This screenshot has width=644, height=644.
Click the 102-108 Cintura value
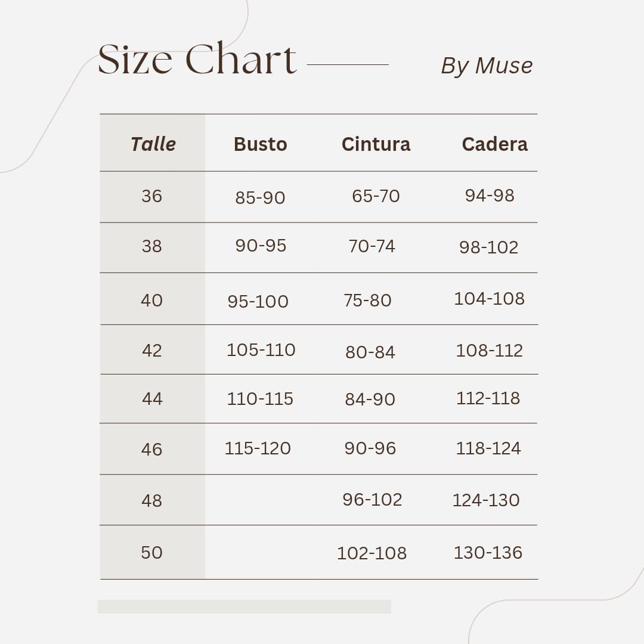pos(371,553)
